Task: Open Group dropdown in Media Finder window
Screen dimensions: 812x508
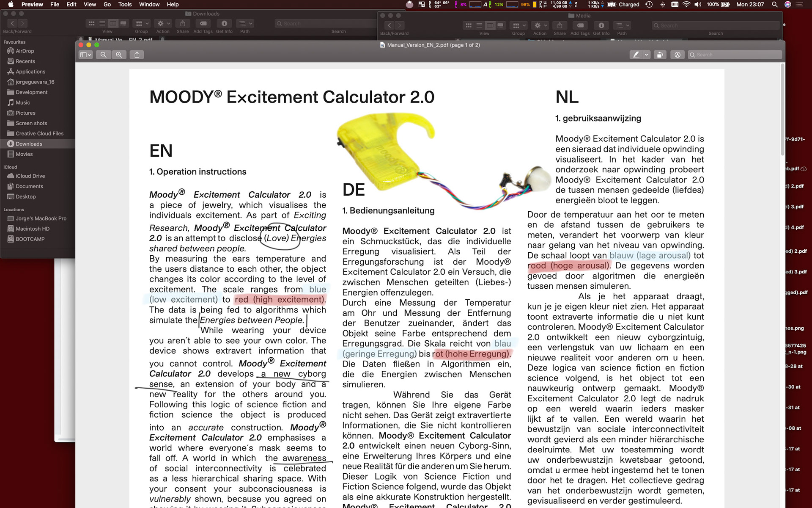Action: click(x=518, y=25)
